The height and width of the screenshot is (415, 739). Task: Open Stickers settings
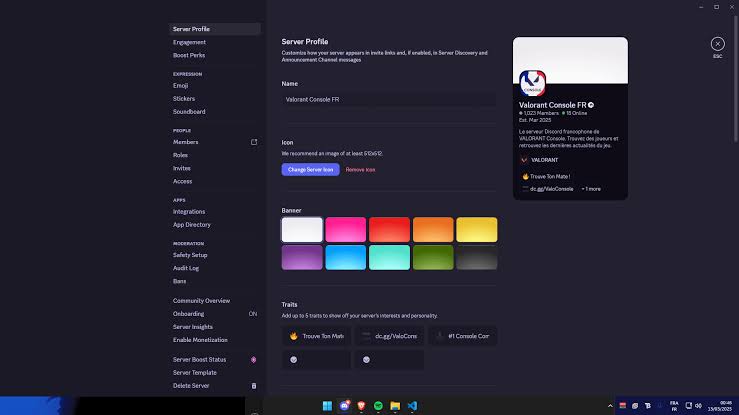[215, 98]
